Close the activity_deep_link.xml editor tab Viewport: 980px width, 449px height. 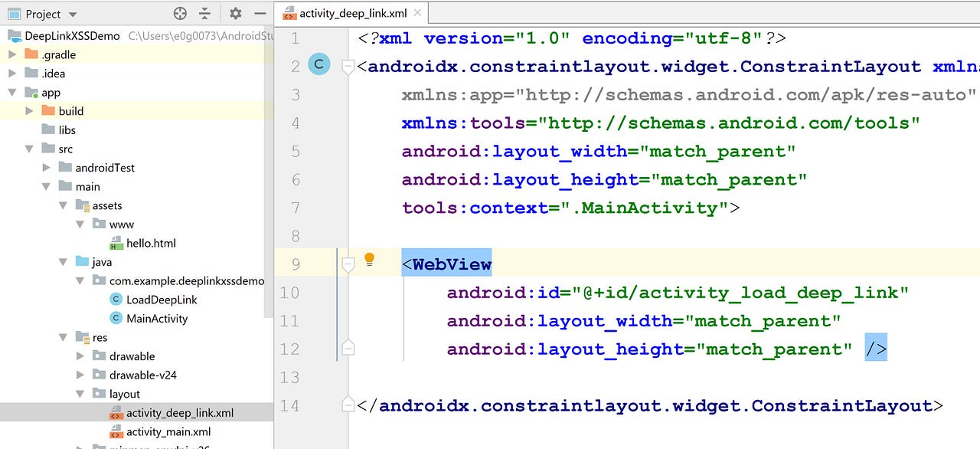[417, 13]
